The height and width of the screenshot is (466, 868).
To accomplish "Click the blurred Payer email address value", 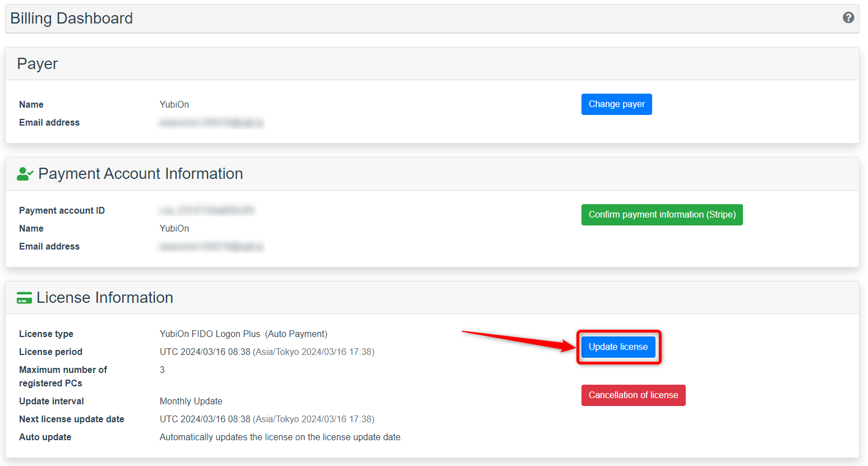I will (x=211, y=123).
